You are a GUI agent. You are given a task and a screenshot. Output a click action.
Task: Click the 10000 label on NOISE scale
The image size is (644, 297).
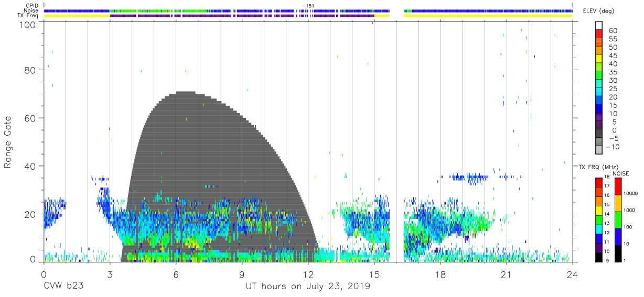tap(630, 194)
